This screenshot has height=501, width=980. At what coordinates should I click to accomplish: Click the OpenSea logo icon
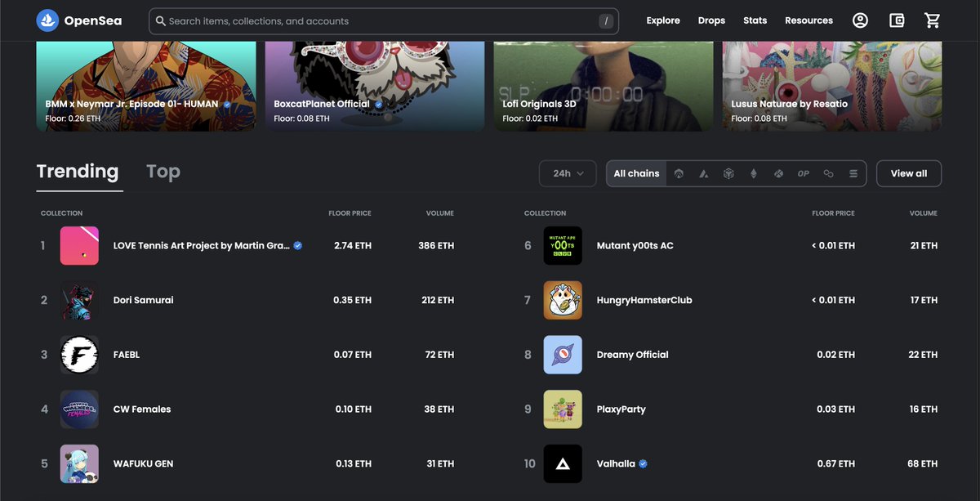click(47, 20)
